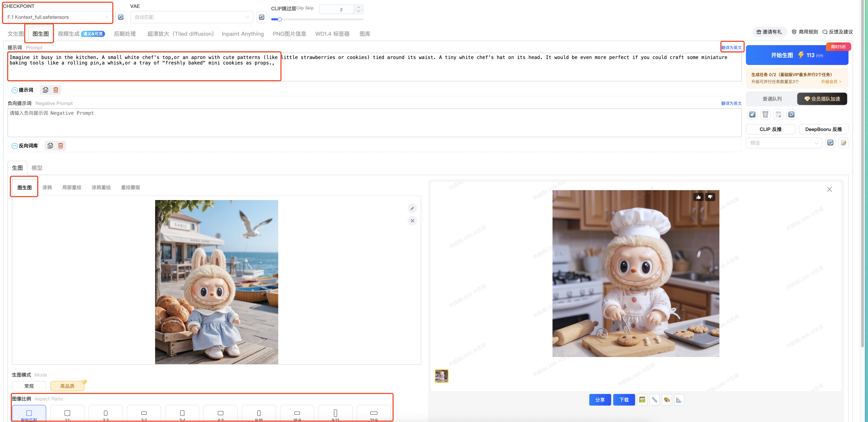This screenshot has height=422, width=868.
Task: Click the paint palette icon under the result image
Action: click(x=667, y=400)
